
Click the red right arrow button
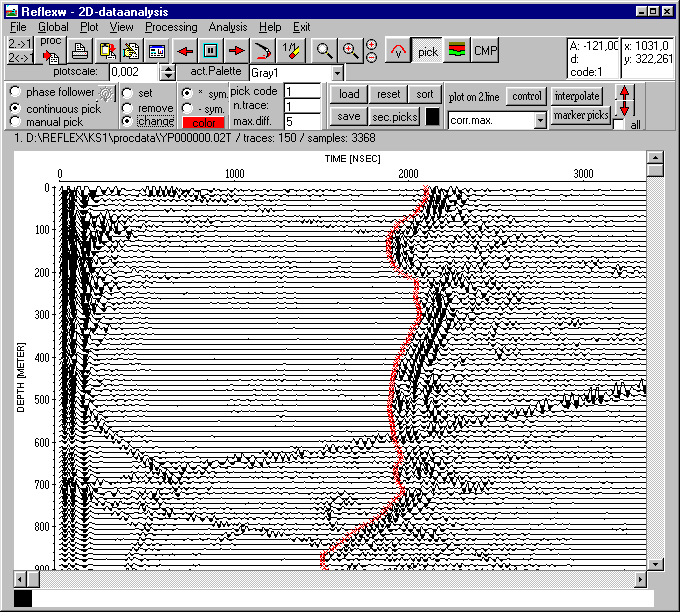click(x=237, y=50)
